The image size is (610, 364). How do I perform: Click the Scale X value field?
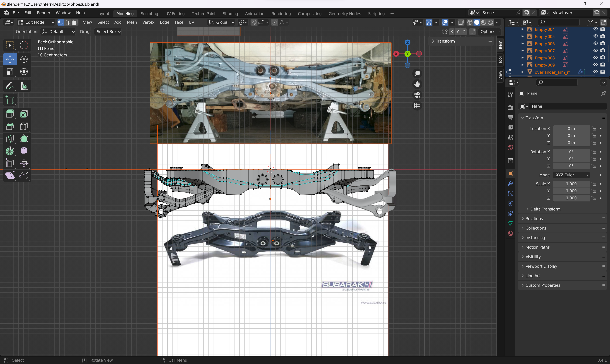point(571,184)
